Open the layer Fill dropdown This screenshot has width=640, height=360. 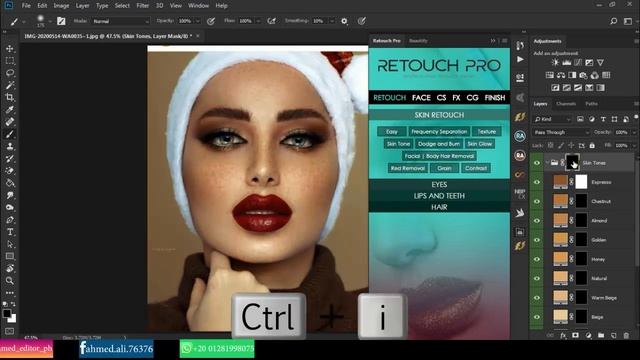click(x=634, y=145)
